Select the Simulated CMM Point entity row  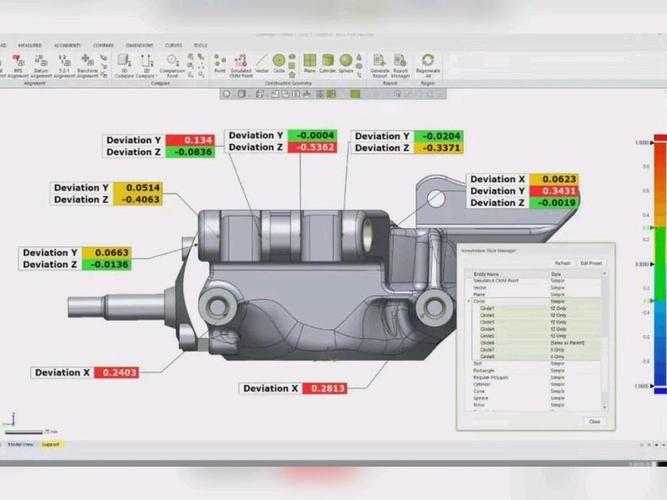[x=534, y=281]
